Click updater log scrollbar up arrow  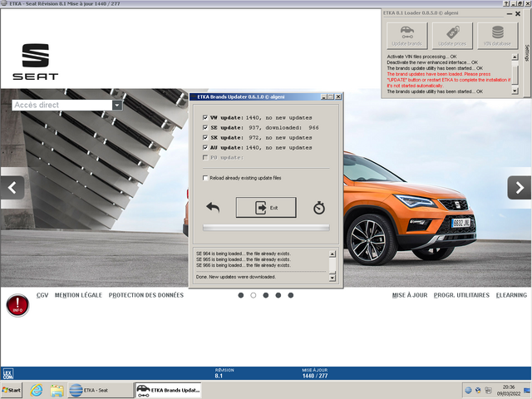[332, 254]
